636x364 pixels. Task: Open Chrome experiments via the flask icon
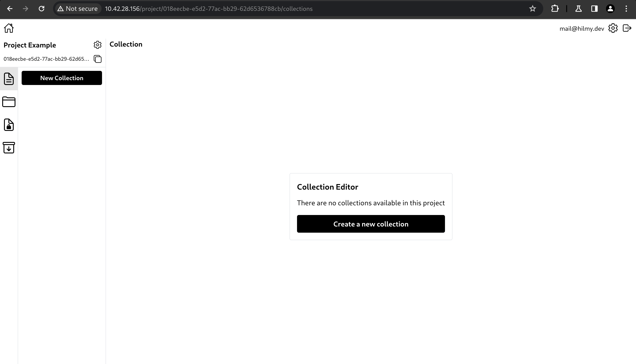pos(578,9)
